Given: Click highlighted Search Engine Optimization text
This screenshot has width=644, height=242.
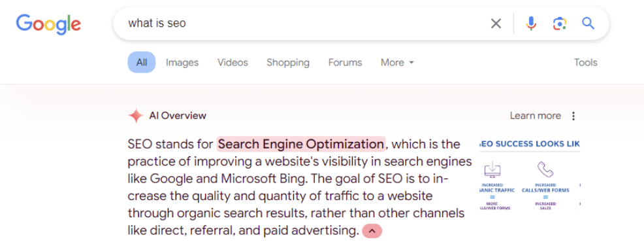Looking at the screenshot, I should click(x=301, y=145).
